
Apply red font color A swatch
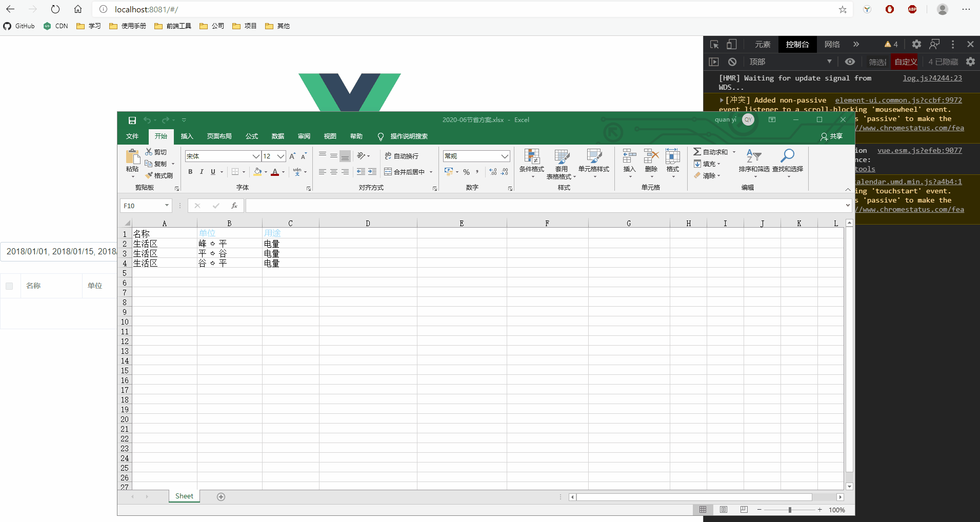pyautogui.click(x=275, y=172)
